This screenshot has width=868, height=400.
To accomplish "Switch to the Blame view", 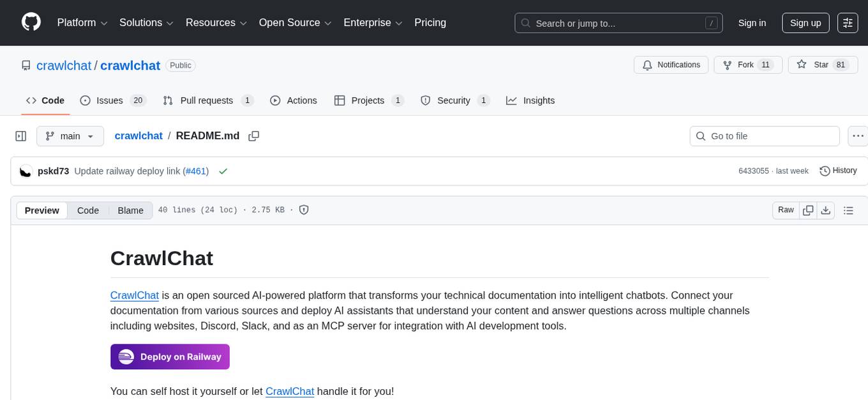I will [x=130, y=210].
